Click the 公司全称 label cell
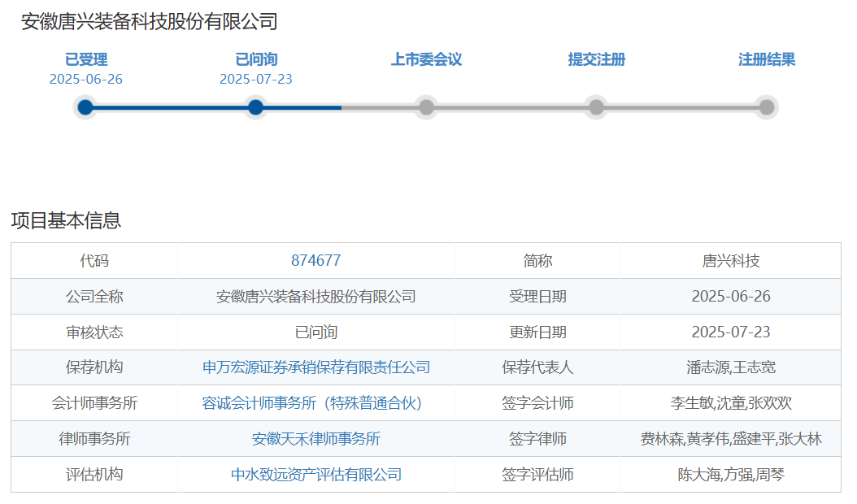Viewport: 857px width, 504px height. [94, 296]
